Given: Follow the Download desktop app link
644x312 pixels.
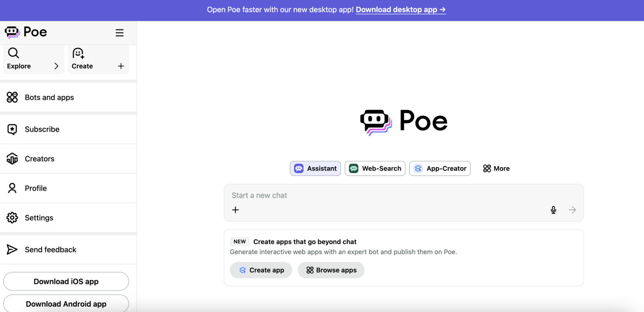Looking at the screenshot, I should [x=401, y=10].
